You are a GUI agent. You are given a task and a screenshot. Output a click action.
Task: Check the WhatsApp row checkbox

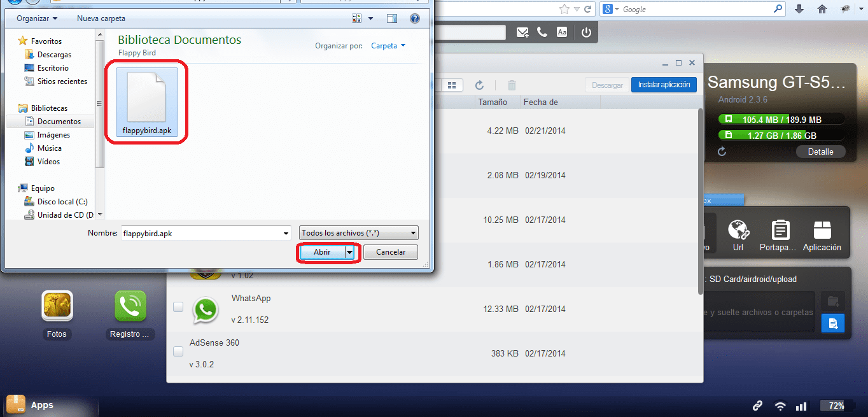(x=178, y=307)
